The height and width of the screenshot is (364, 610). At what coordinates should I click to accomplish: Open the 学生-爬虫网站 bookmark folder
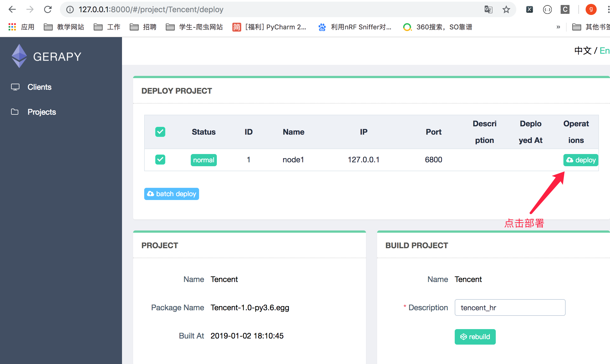[x=194, y=27]
